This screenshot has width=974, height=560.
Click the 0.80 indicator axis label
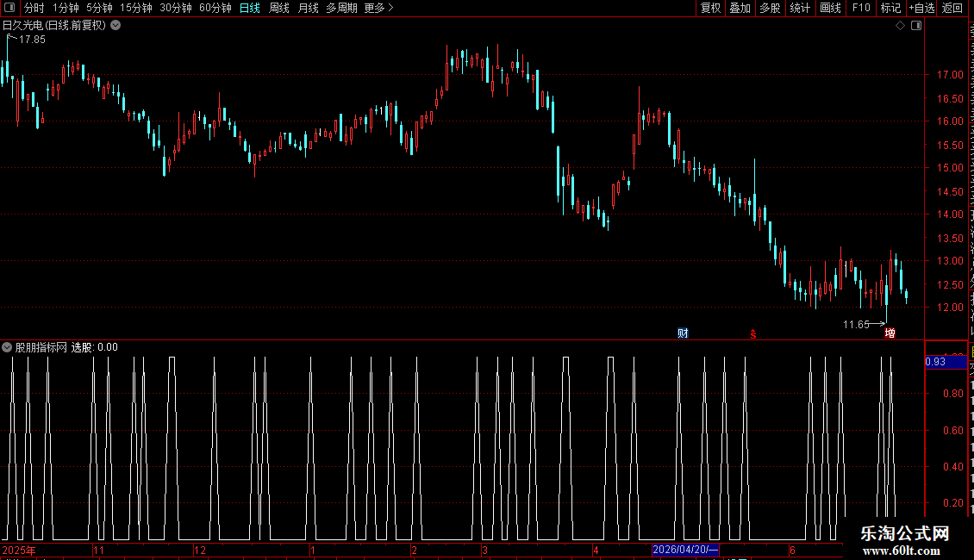[952, 394]
